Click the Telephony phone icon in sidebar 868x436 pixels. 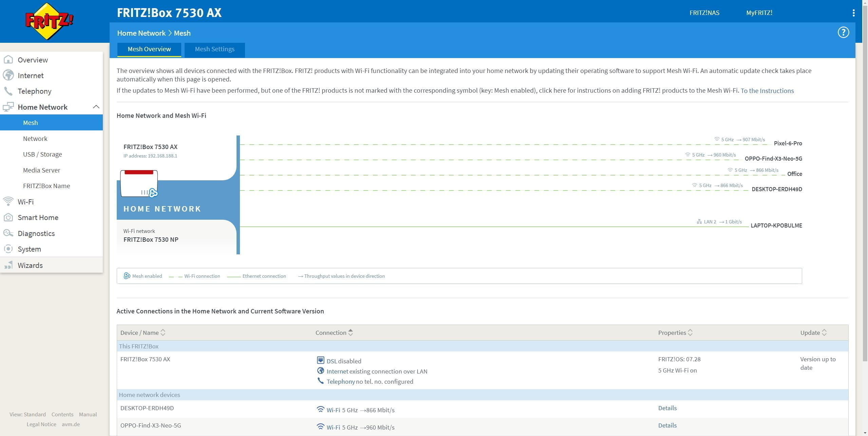[x=8, y=91]
